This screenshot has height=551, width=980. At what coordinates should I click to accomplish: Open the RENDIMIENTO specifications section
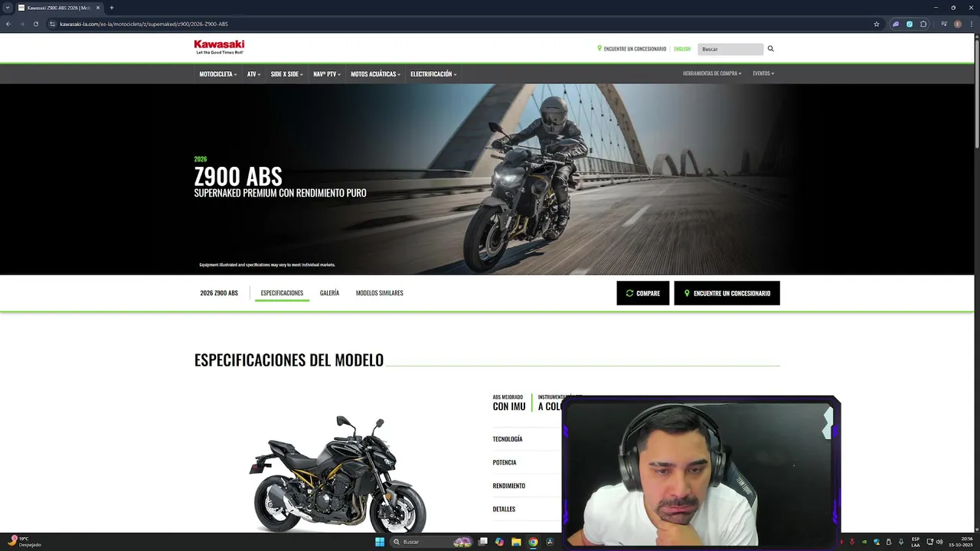click(x=509, y=486)
